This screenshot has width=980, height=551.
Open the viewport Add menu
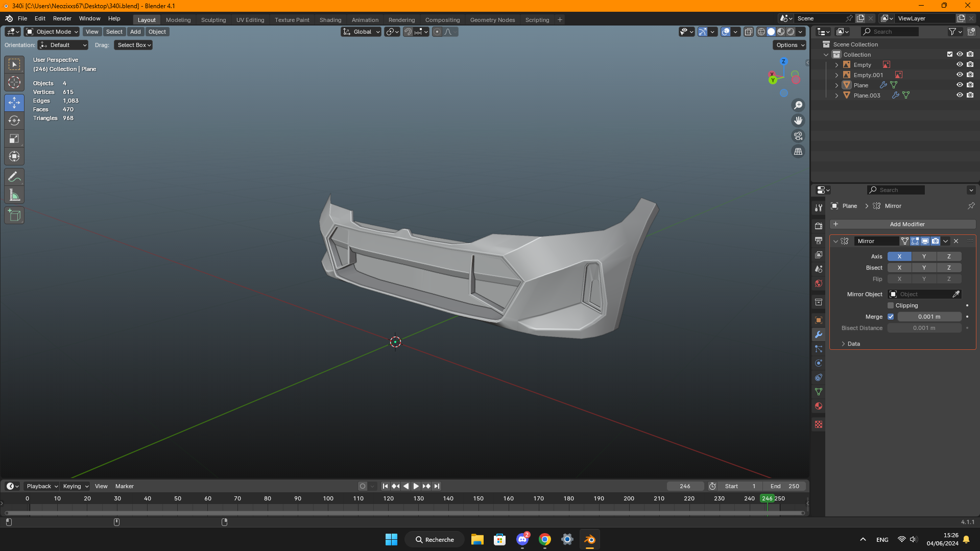135,32
